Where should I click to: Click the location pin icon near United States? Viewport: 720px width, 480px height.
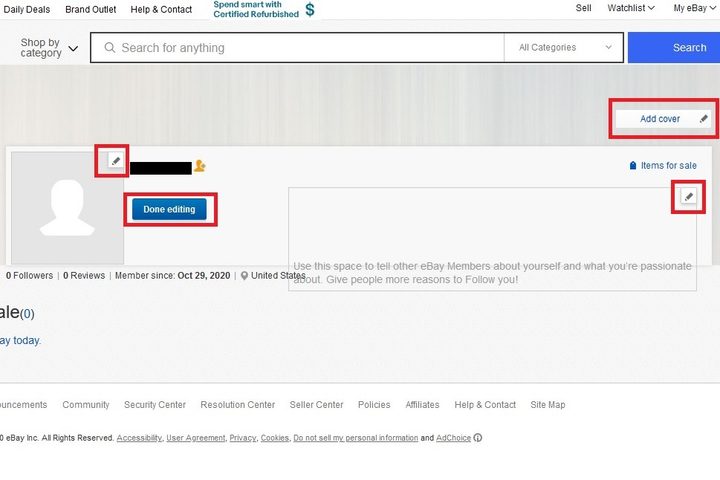[244, 276]
